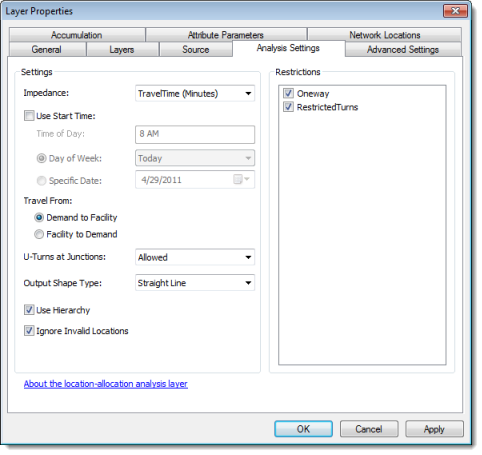Enable the Use Start Time checkbox
Viewport: 482px width, 455px height.
pyautogui.click(x=29, y=116)
